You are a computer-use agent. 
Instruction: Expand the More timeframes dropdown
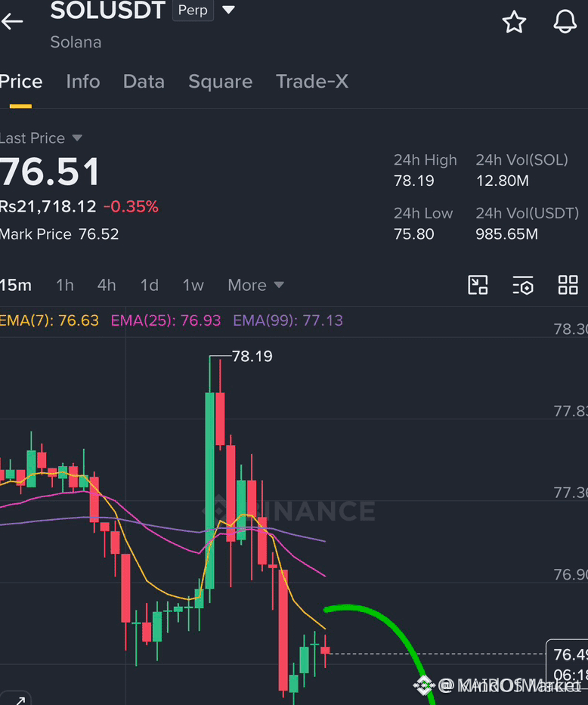pos(255,285)
